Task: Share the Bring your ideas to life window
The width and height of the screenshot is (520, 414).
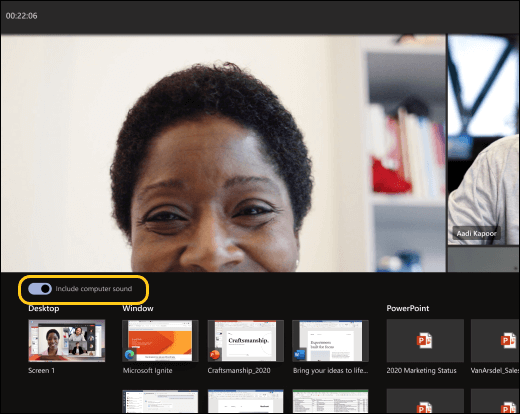Action: coord(330,341)
